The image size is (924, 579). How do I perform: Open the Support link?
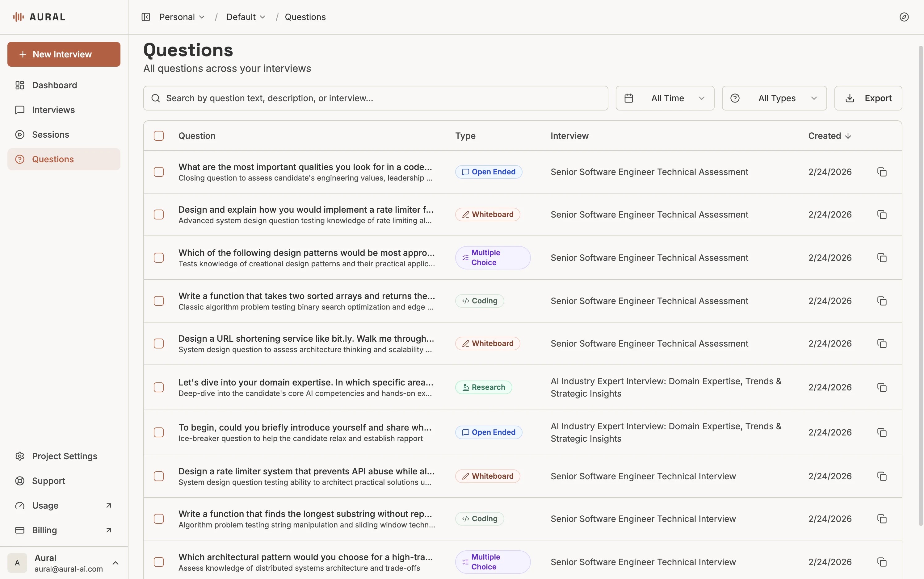point(64,481)
